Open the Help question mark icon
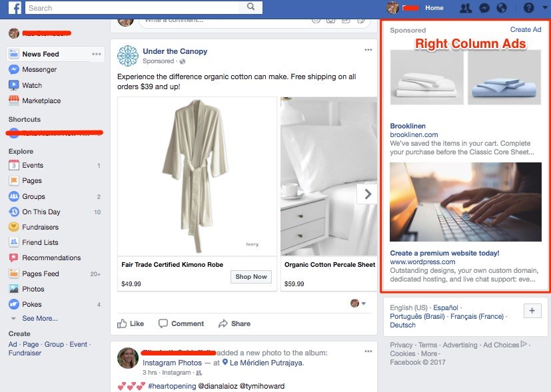The image size is (551, 392). [528, 8]
